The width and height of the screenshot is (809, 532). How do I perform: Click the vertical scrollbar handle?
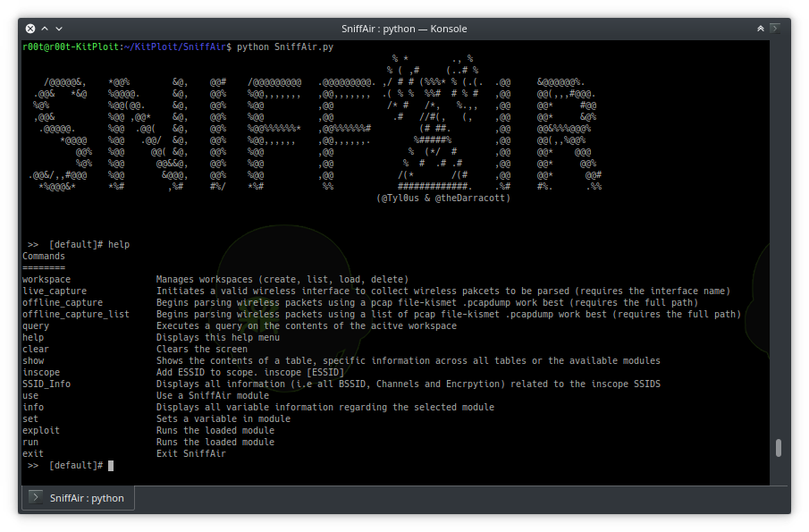779,447
